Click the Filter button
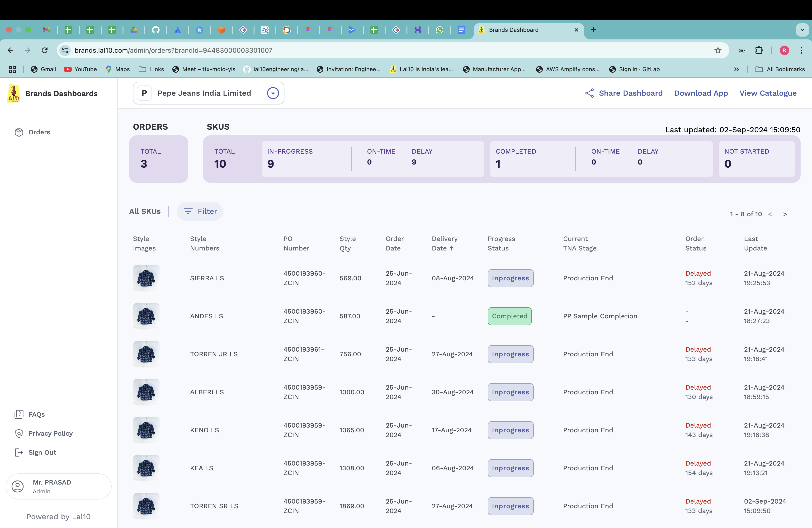812x528 pixels. 200,211
